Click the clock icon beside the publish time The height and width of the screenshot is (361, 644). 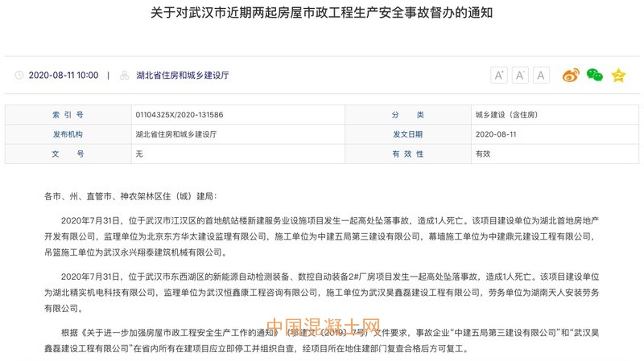(x=19, y=75)
